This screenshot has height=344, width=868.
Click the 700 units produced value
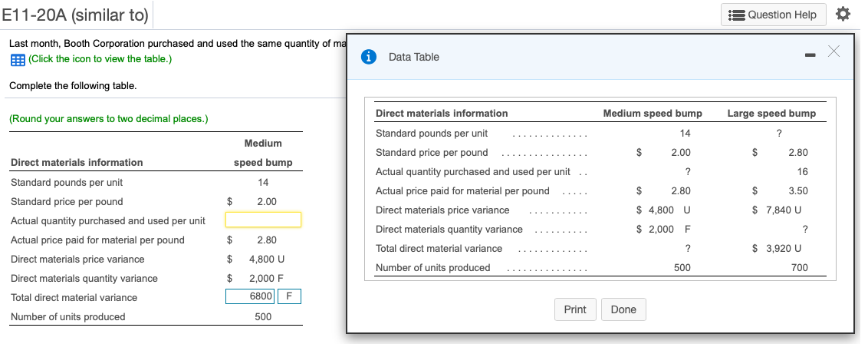pos(798,267)
